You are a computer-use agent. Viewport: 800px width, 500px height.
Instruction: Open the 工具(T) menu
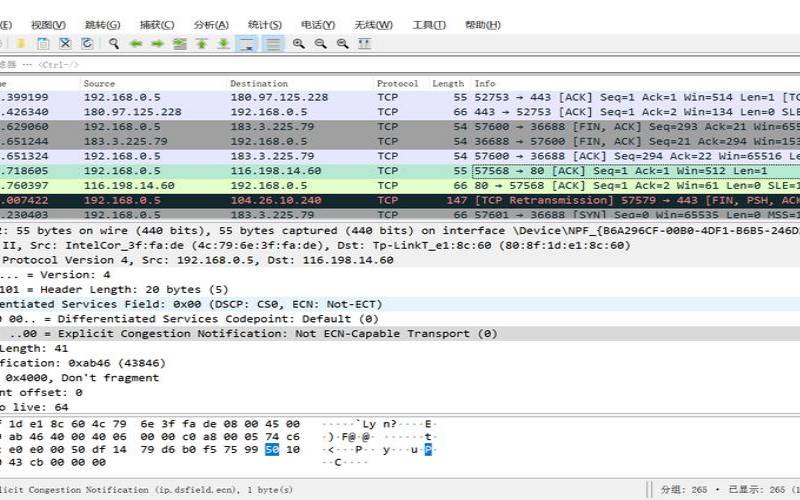tap(429, 24)
